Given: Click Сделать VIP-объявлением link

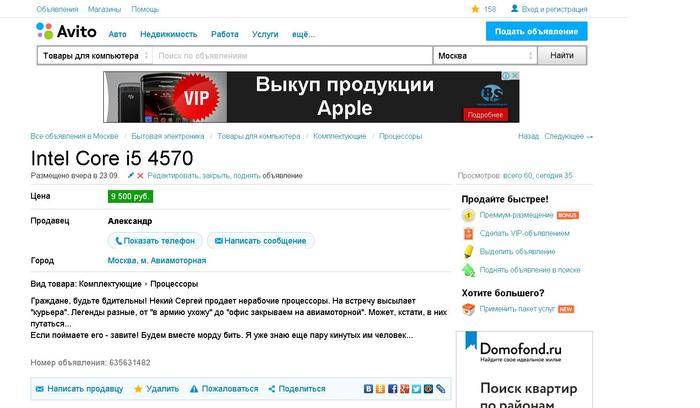Looking at the screenshot, I should click(x=525, y=233).
